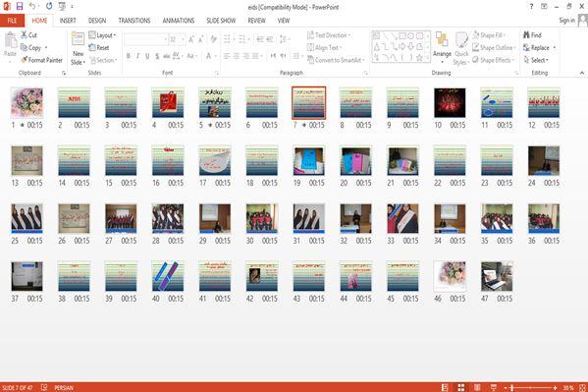
Task: Select slide 33 thumbnail
Action: pos(402,218)
